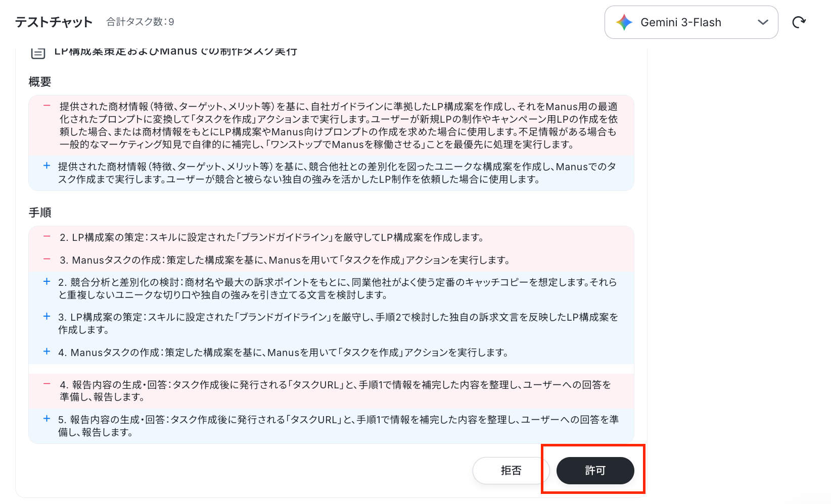831x504 pixels.
Task: Click the Gemini sparkle logo icon
Action: pyautogui.click(x=624, y=22)
